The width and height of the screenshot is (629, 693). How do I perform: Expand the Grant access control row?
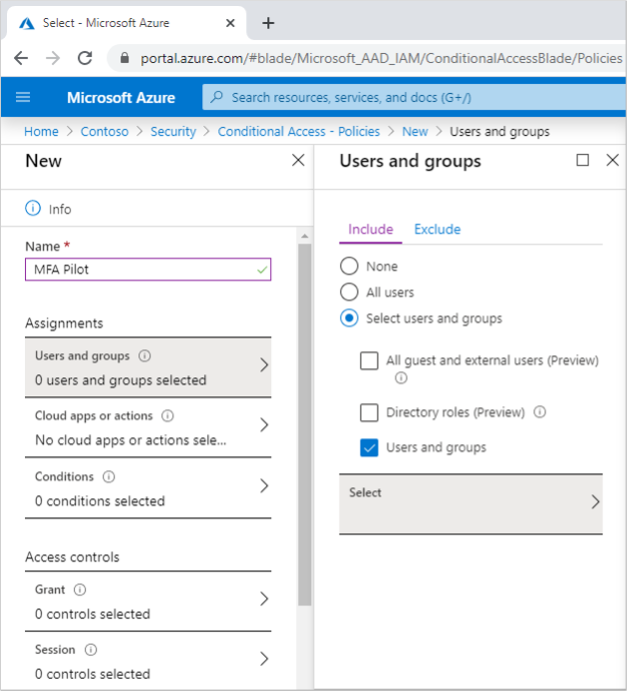pyautogui.click(x=148, y=602)
